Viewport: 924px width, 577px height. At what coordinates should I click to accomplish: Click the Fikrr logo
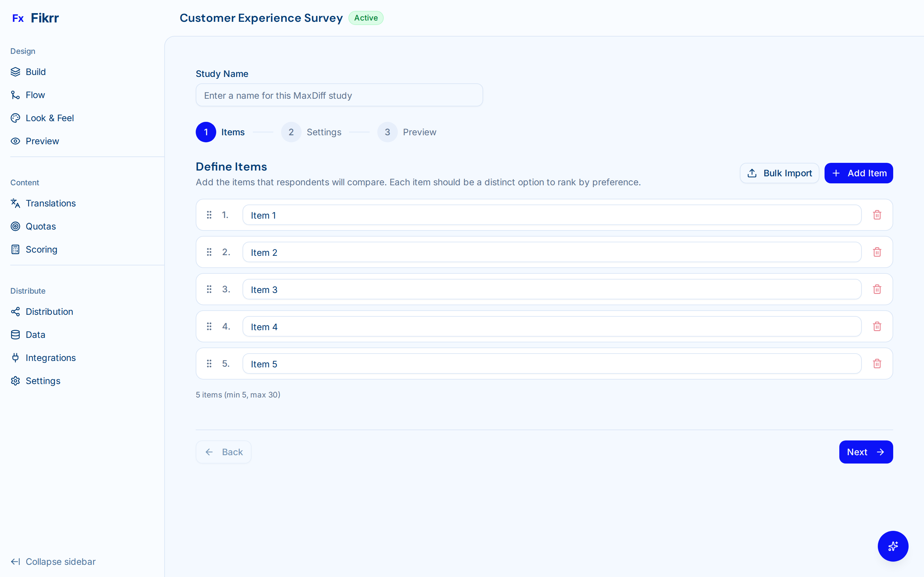click(x=36, y=18)
